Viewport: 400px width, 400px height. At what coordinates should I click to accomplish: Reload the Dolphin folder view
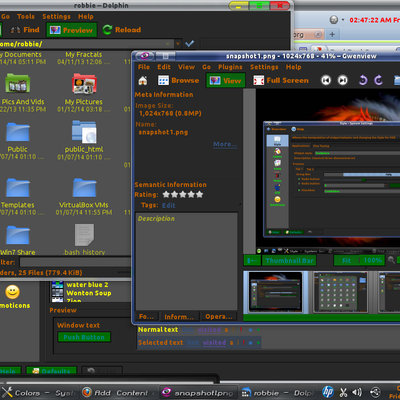(122, 30)
